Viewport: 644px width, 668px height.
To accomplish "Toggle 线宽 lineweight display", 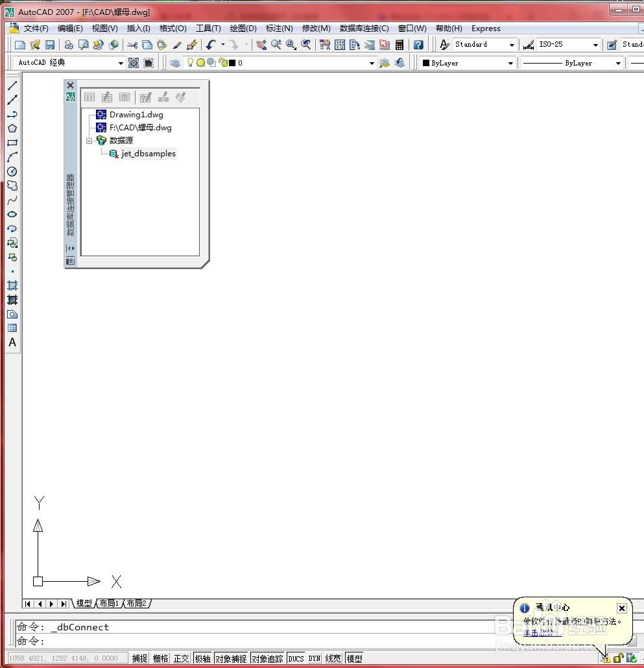I will (x=333, y=659).
